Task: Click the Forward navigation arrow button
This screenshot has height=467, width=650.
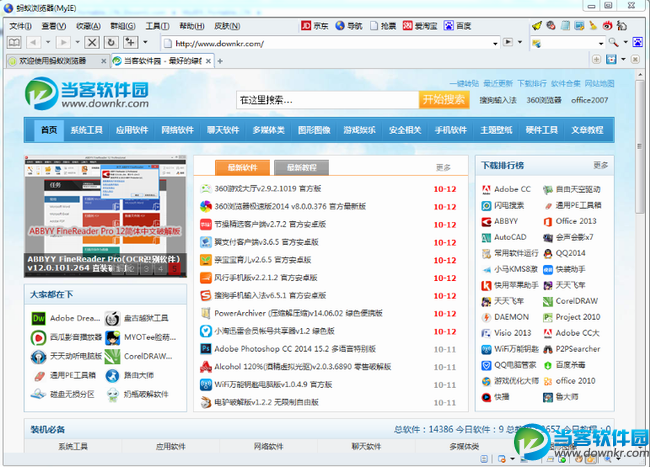Action: tap(63, 42)
